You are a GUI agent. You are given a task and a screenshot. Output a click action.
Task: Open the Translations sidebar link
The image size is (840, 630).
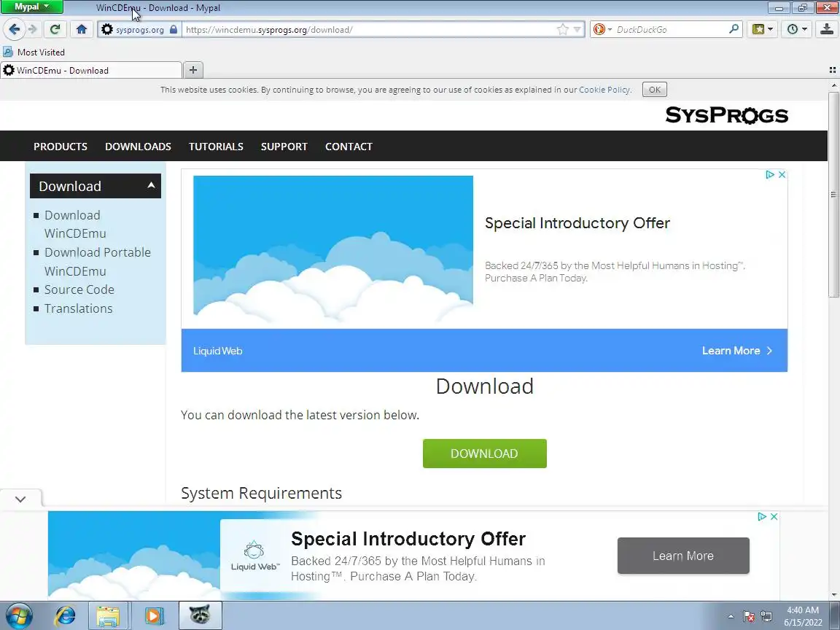click(78, 308)
